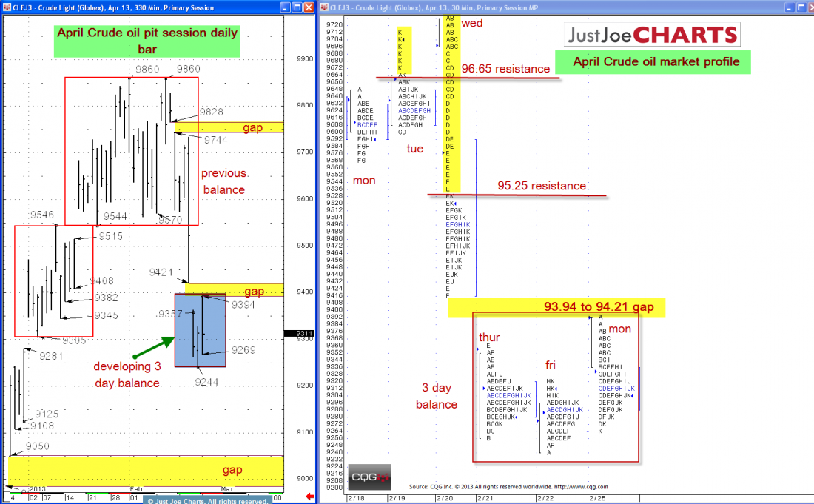Click the green April Crude oil market profile label
Image resolution: width=814 pixels, height=504 pixels.
coord(656,62)
